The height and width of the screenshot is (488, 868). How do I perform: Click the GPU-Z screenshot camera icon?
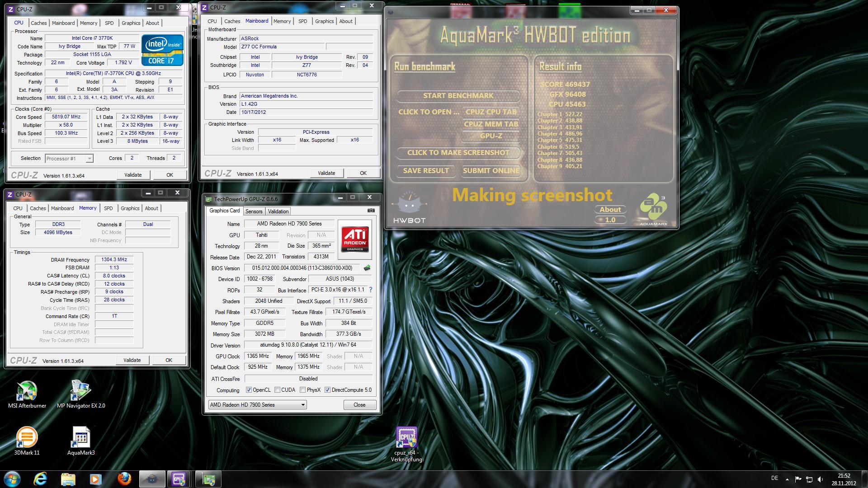pos(371,211)
